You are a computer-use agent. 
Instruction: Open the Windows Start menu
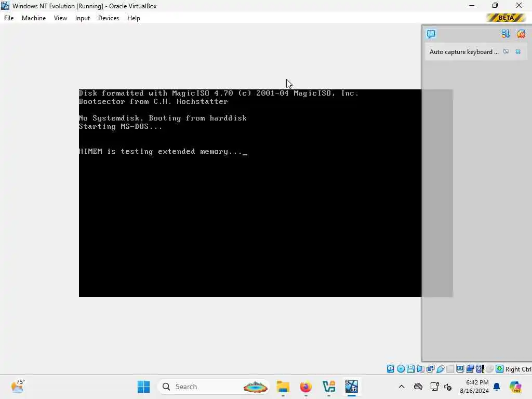click(143, 387)
